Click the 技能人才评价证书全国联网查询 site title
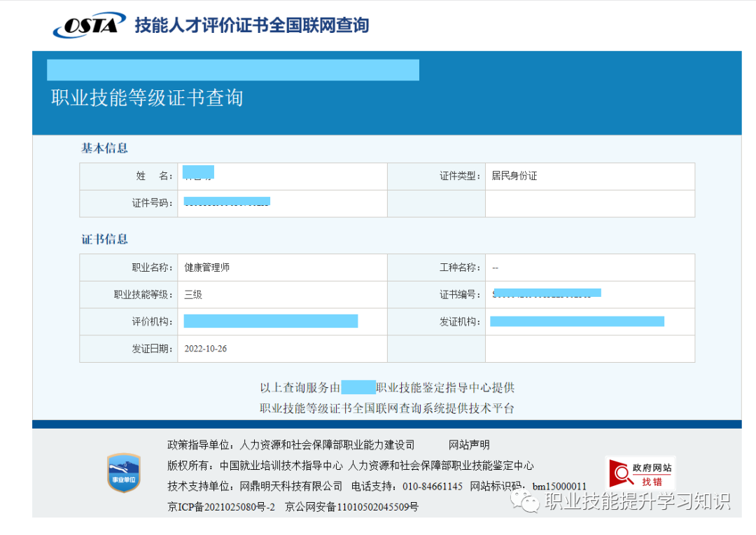756x535 pixels. pos(251,26)
